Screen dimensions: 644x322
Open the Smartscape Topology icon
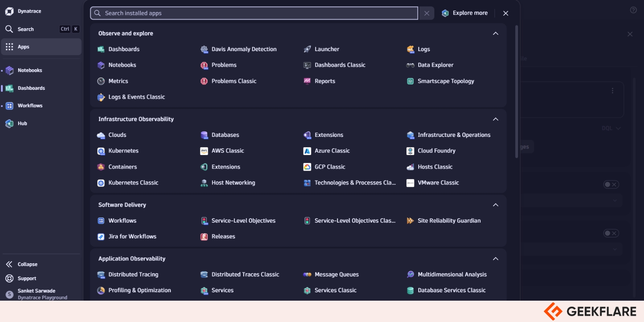coord(410,81)
